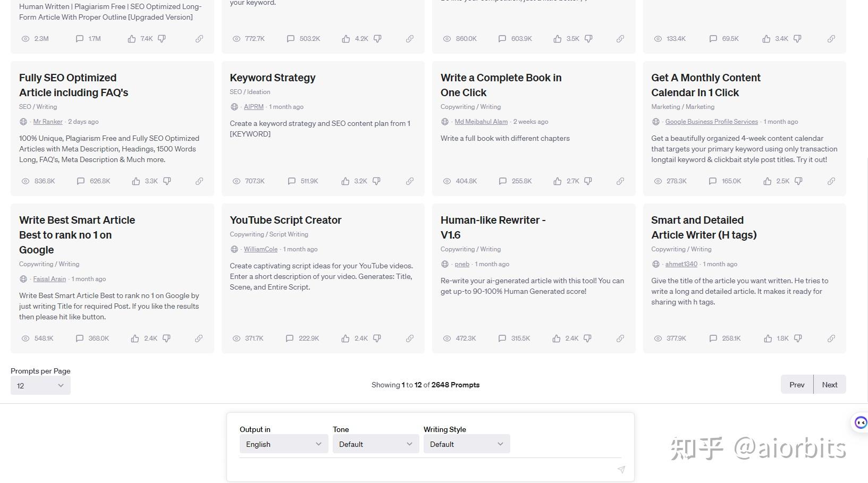
Task: Dislike the Get A Monthly Content Calendar prompt
Action: coord(798,181)
